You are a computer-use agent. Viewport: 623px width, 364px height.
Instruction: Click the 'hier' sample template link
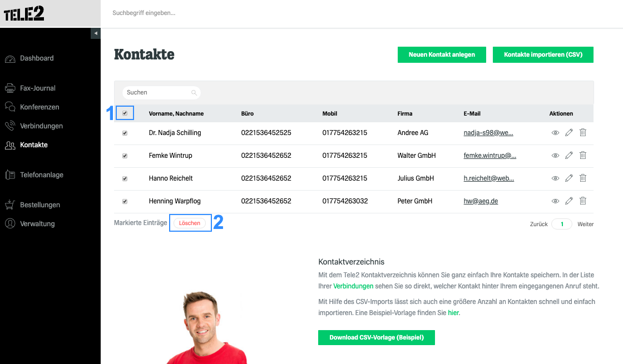point(453,313)
